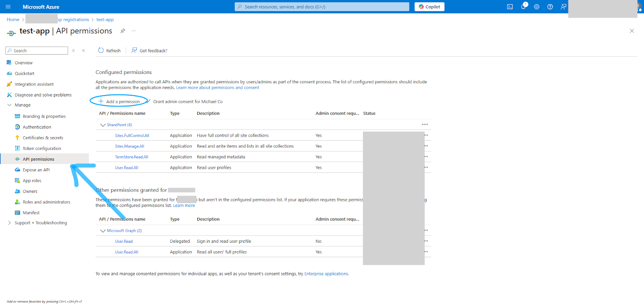Open Cloud Shell from the top bar
Image resolution: width=644 pixels, height=305 pixels.
(510, 7)
